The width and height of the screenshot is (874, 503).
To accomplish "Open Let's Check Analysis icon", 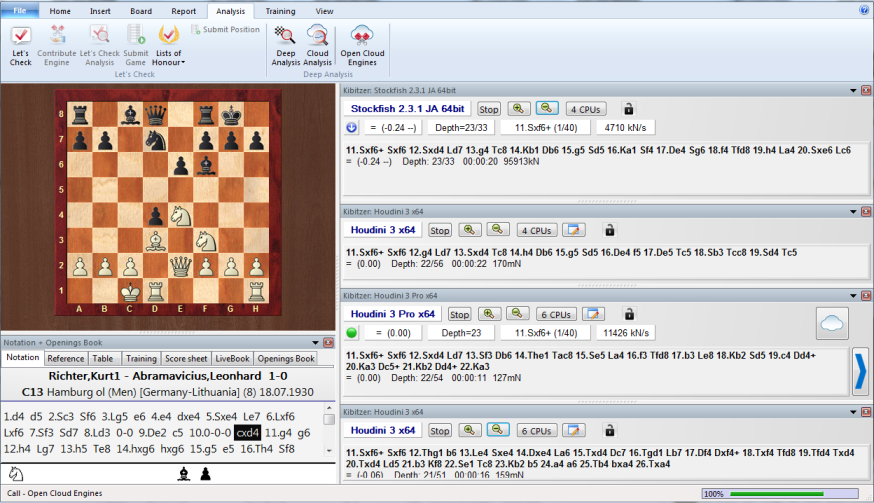I will click(100, 46).
